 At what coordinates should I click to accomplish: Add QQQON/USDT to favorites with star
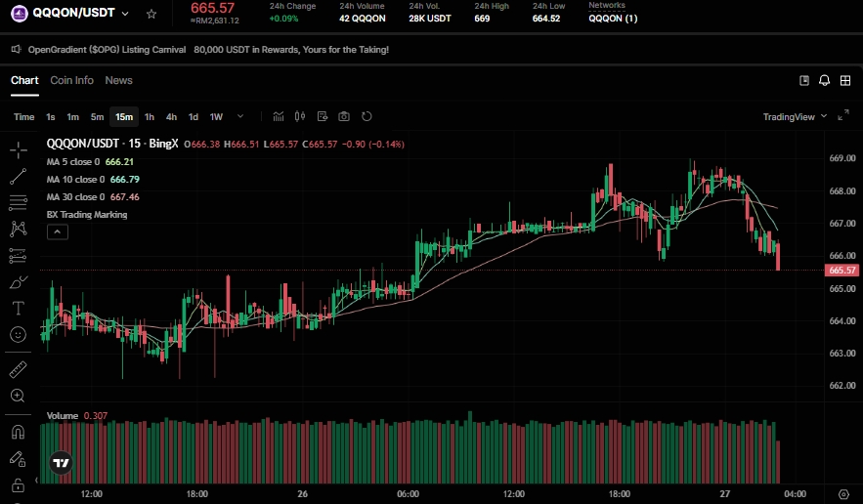click(x=151, y=15)
